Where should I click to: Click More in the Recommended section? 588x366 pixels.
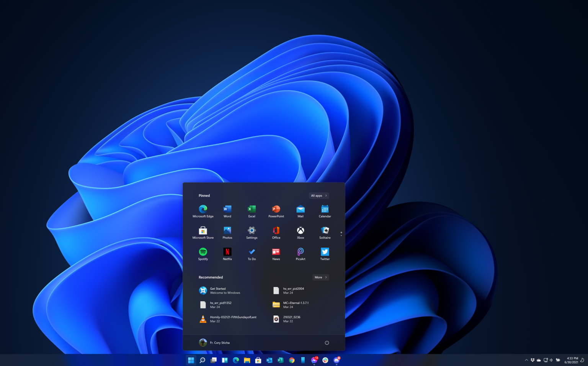[321, 277]
